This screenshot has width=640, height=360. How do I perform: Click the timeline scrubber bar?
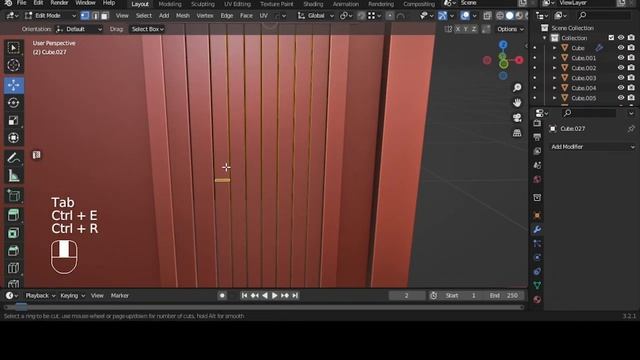[264, 307]
